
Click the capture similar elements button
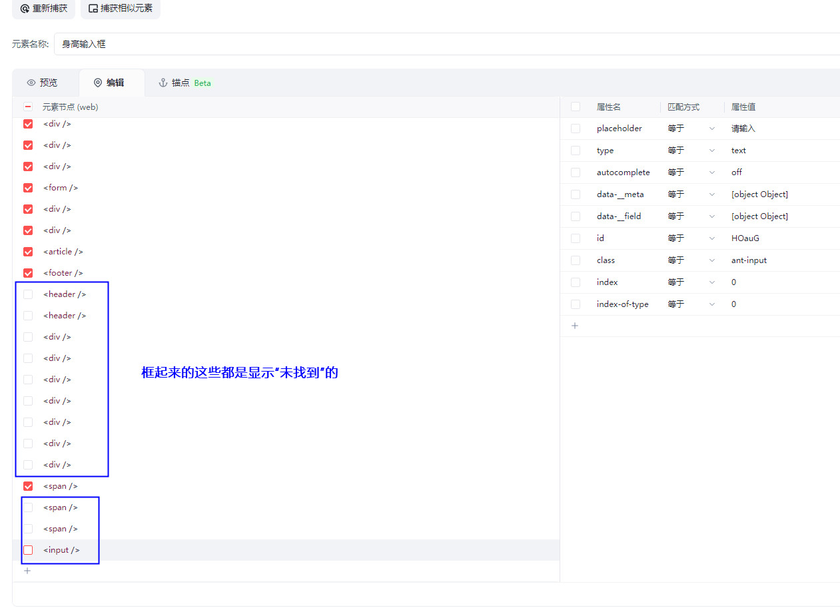click(x=121, y=9)
